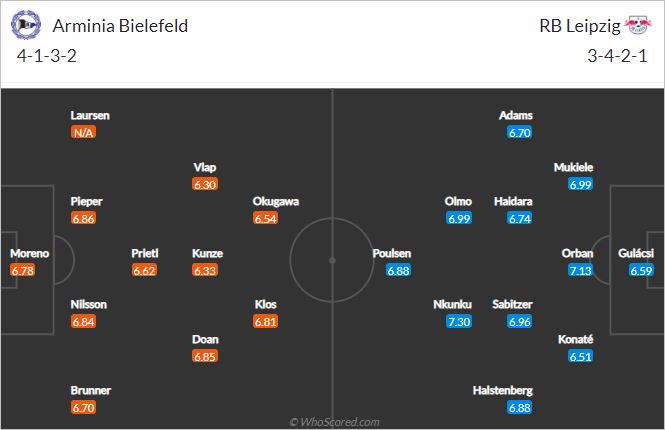Select striker Poulsen on the pitch
This screenshot has height=430, width=665.
pos(391,253)
